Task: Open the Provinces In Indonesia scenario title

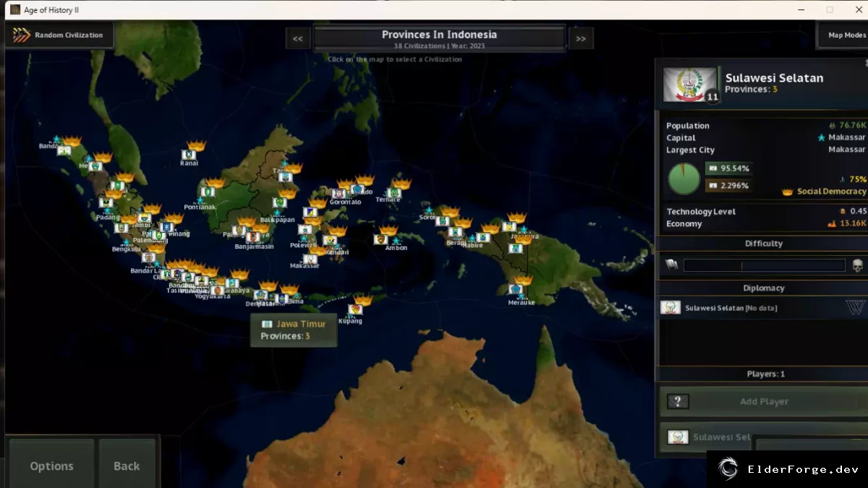Action: pyautogui.click(x=439, y=38)
